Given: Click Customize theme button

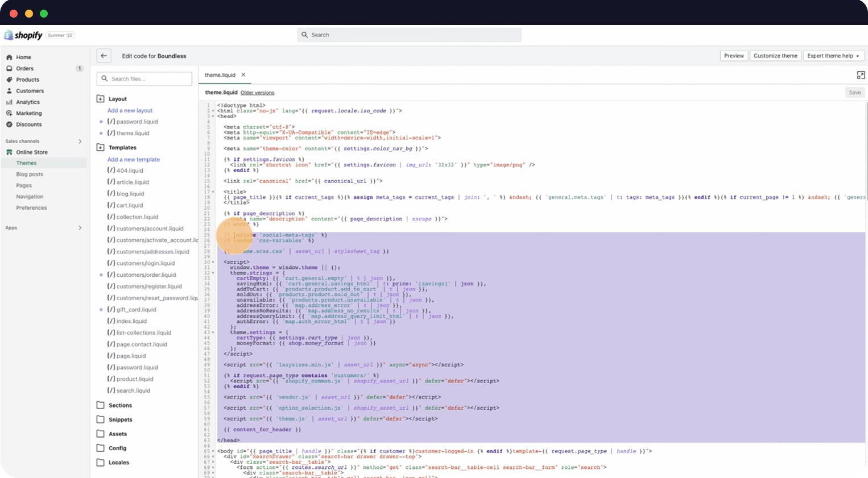Looking at the screenshot, I should pyautogui.click(x=775, y=56).
